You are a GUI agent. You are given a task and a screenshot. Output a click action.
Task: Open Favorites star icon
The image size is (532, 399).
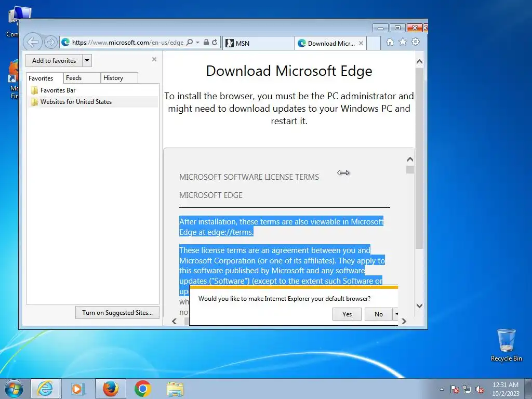tap(403, 42)
